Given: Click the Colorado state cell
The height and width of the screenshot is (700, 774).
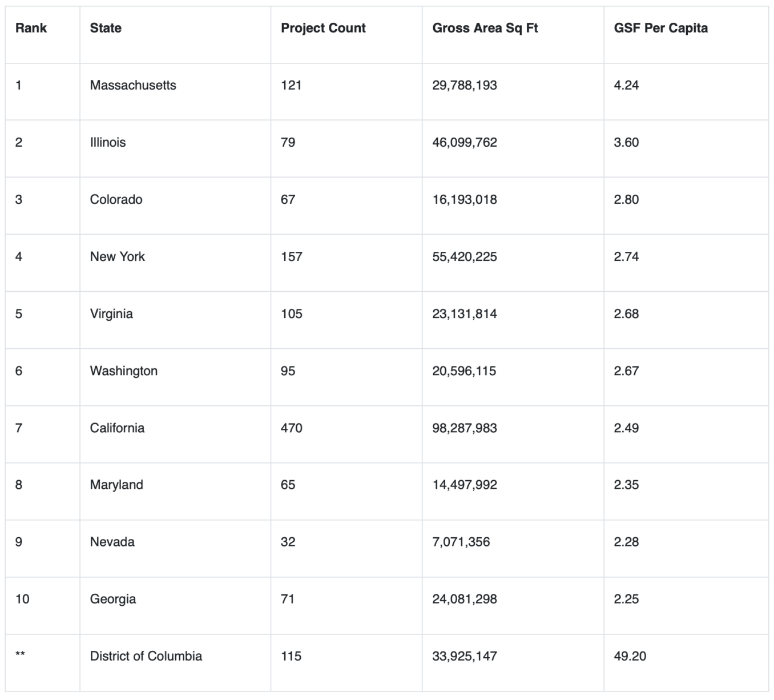Looking at the screenshot, I should pos(116,199).
